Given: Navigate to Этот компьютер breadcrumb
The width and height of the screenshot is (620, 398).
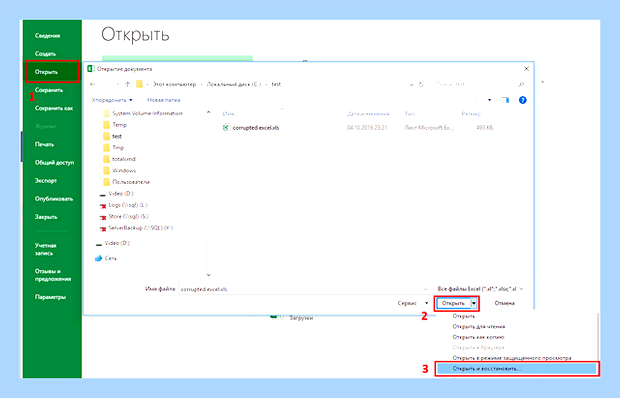Looking at the screenshot, I should pyautogui.click(x=174, y=84).
